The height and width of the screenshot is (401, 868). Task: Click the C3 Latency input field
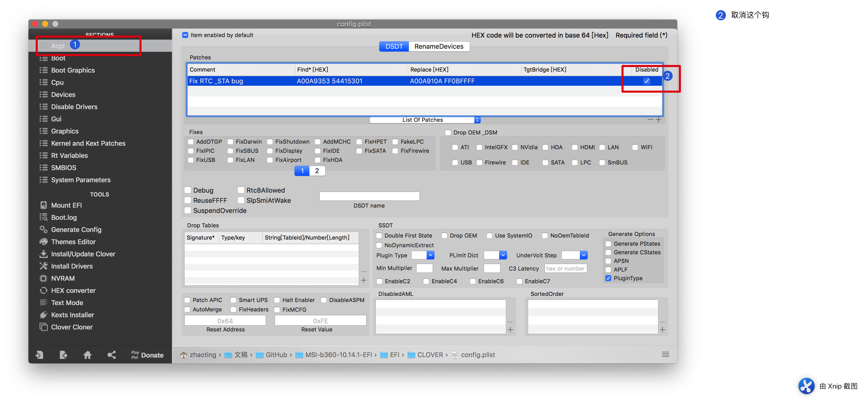565,269
